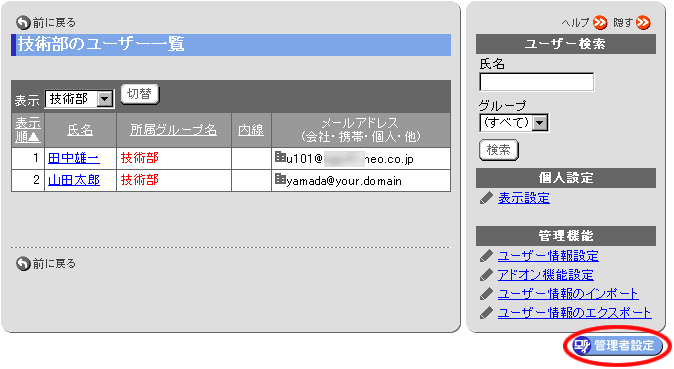Open user 山田太郎 profile link
Screen dimensions: 674x369
click(x=74, y=180)
